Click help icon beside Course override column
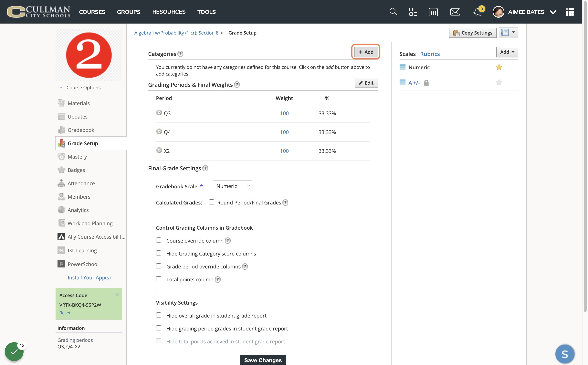This screenshot has width=588, height=365. point(228,241)
